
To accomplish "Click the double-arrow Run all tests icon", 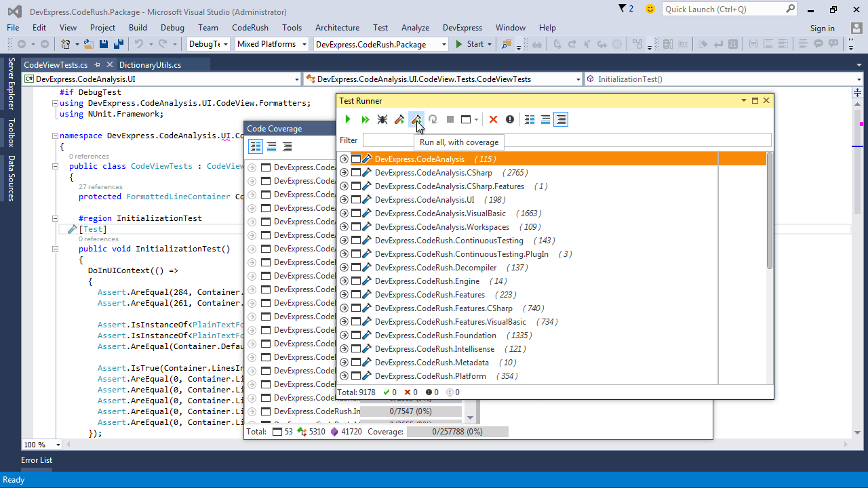I will (365, 119).
